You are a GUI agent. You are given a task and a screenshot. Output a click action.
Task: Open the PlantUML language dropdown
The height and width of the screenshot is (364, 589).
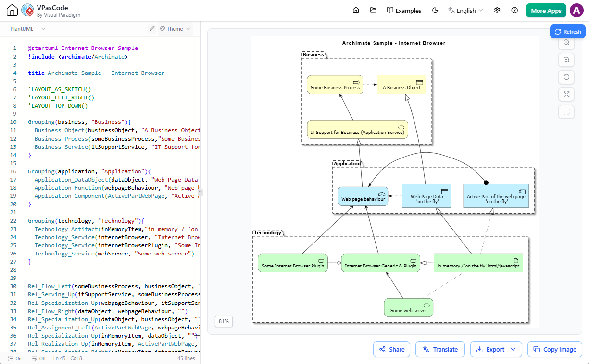coord(28,29)
